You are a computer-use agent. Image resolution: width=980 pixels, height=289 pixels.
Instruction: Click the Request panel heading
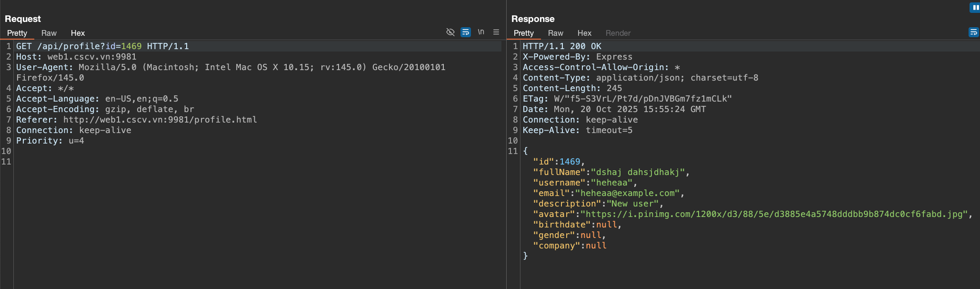pyautogui.click(x=23, y=19)
